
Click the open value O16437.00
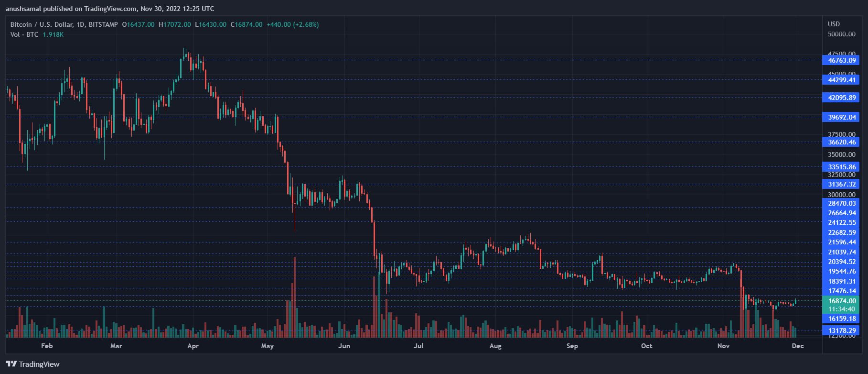pyautogui.click(x=139, y=24)
